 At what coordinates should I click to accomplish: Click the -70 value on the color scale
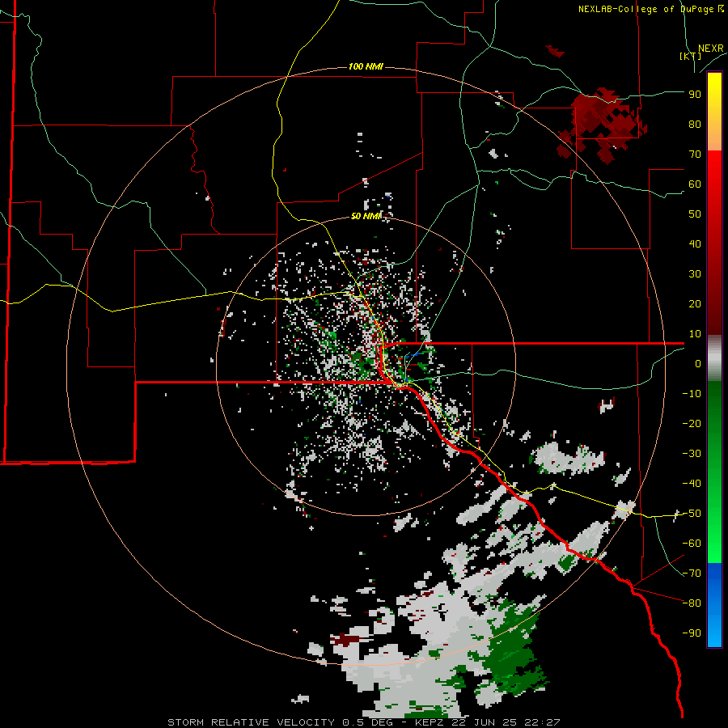692,574
